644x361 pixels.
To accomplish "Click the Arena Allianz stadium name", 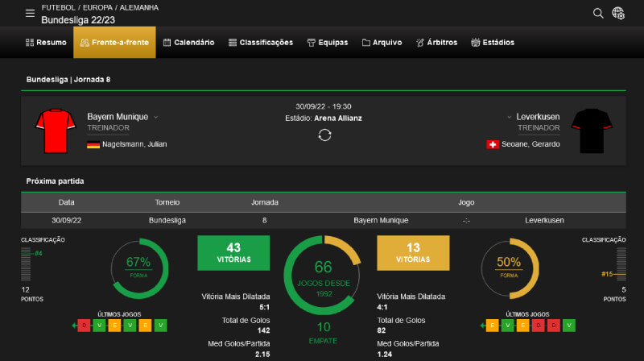I will (338, 118).
